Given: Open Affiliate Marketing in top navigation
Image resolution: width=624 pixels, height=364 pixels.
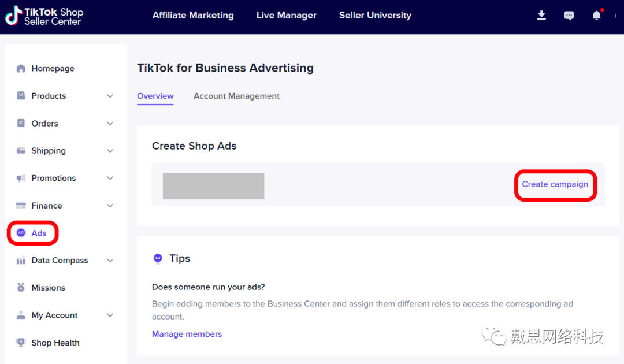Looking at the screenshot, I should coord(193,16).
